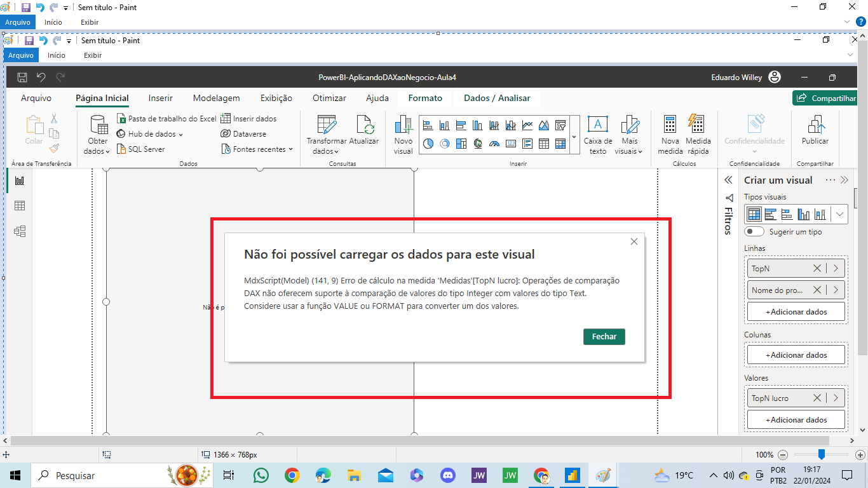
Task: Switch to the Otimizar tab
Action: point(329,98)
